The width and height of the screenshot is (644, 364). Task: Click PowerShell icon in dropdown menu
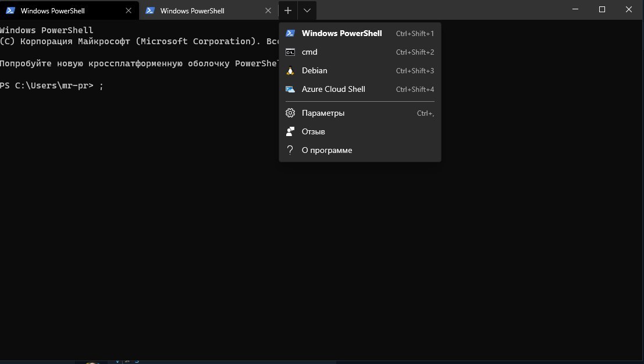click(x=290, y=33)
